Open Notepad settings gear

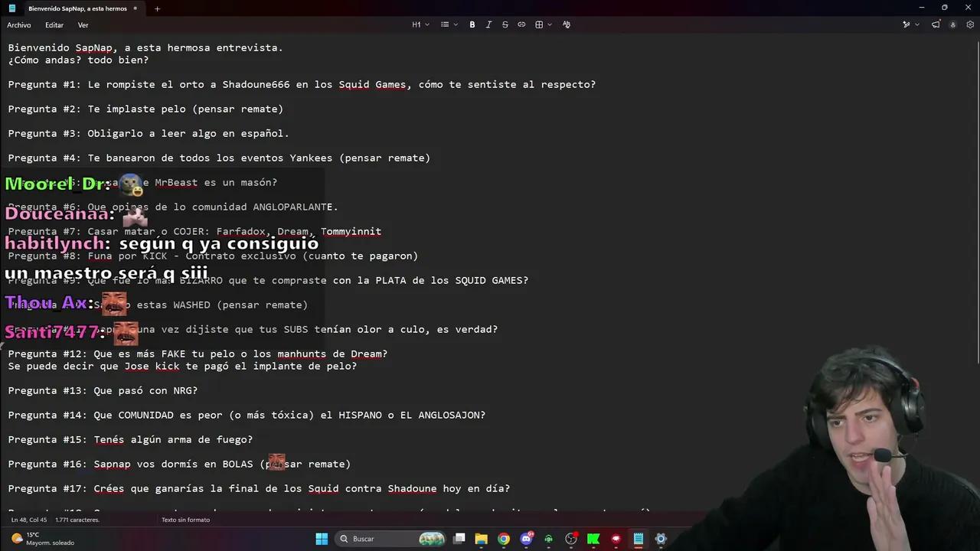coord(970,24)
